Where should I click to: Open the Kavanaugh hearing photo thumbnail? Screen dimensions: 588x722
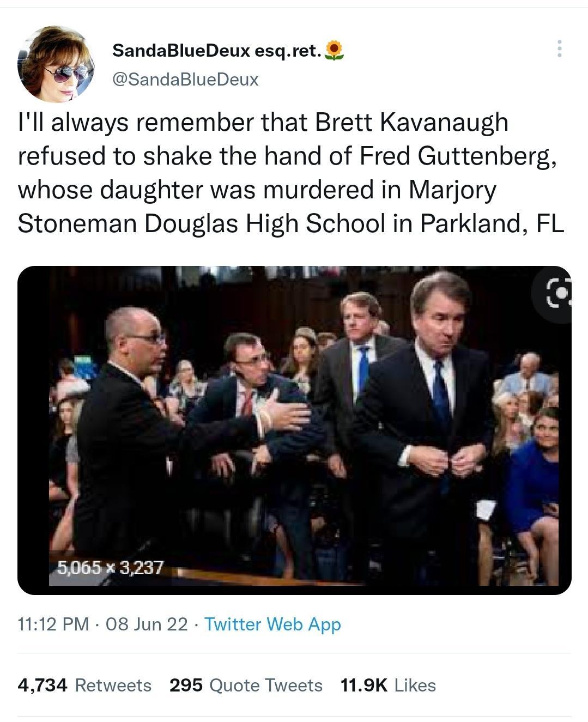(294, 428)
